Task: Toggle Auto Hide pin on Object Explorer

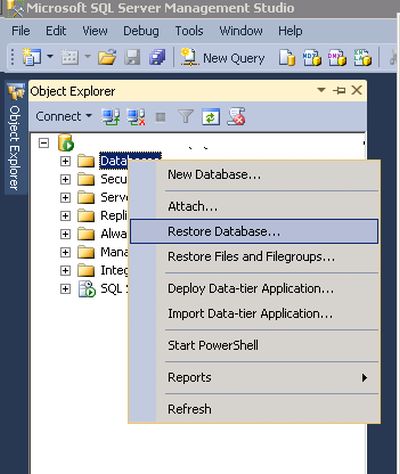Action: 339,90
